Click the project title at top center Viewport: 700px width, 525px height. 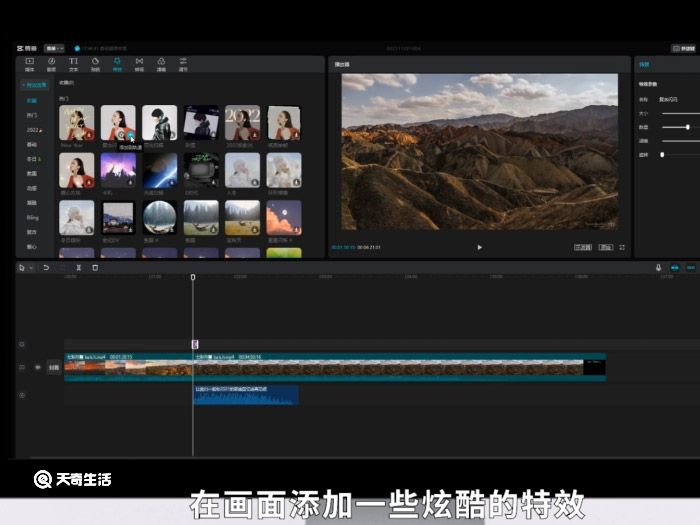403,48
